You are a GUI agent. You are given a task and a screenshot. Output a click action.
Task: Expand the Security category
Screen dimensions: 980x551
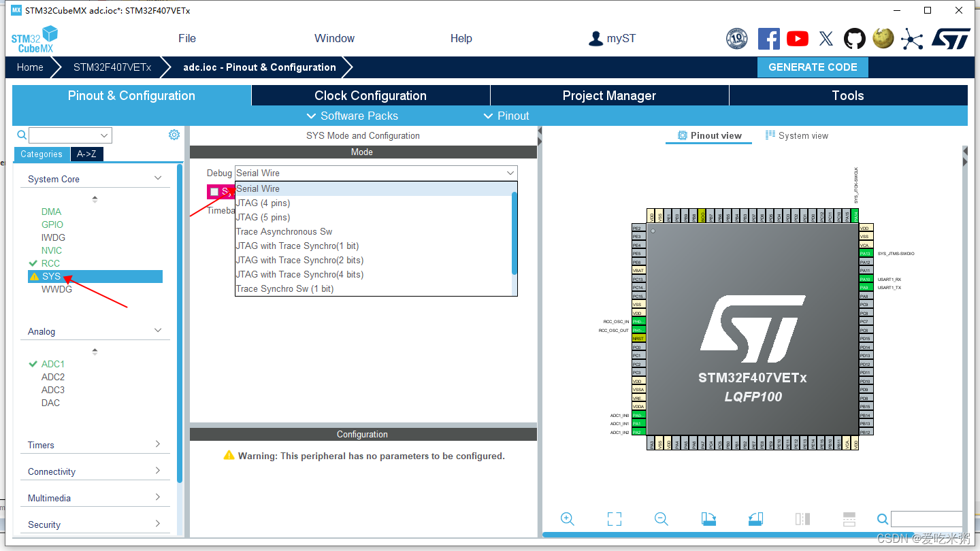click(158, 524)
